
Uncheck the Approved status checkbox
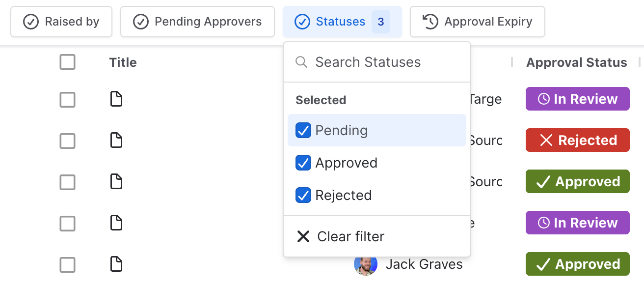click(x=303, y=163)
